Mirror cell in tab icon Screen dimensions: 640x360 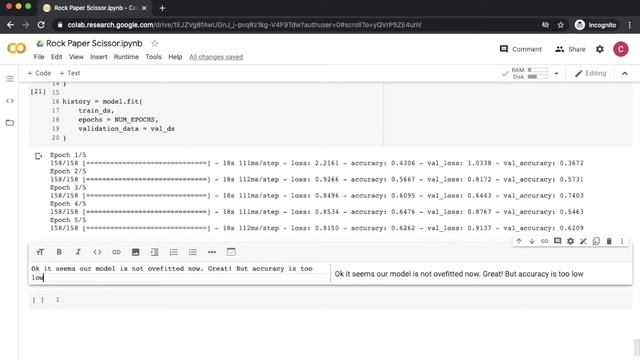(x=596, y=241)
